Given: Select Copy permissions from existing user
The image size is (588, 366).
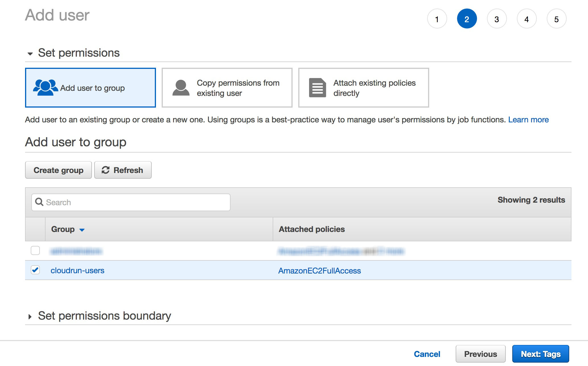Looking at the screenshot, I should [x=227, y=88].
